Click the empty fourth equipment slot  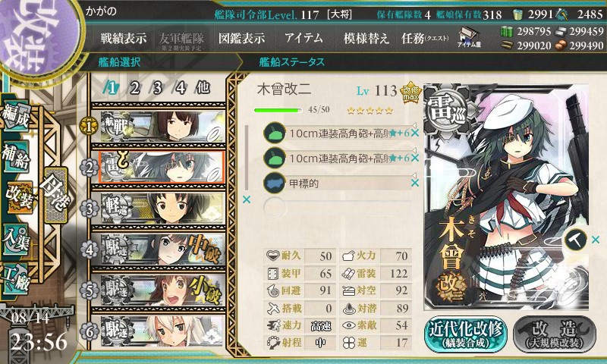click(x=337, y=207)
